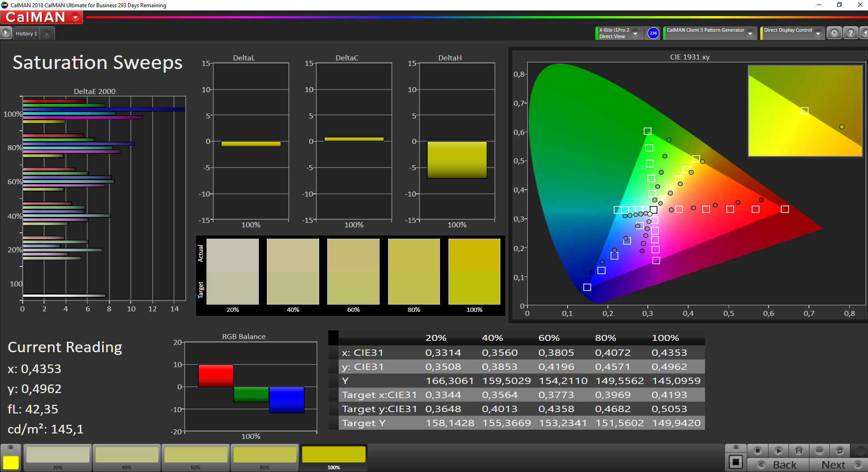Expand the left side panel arrow

click(x=5, y=33)
